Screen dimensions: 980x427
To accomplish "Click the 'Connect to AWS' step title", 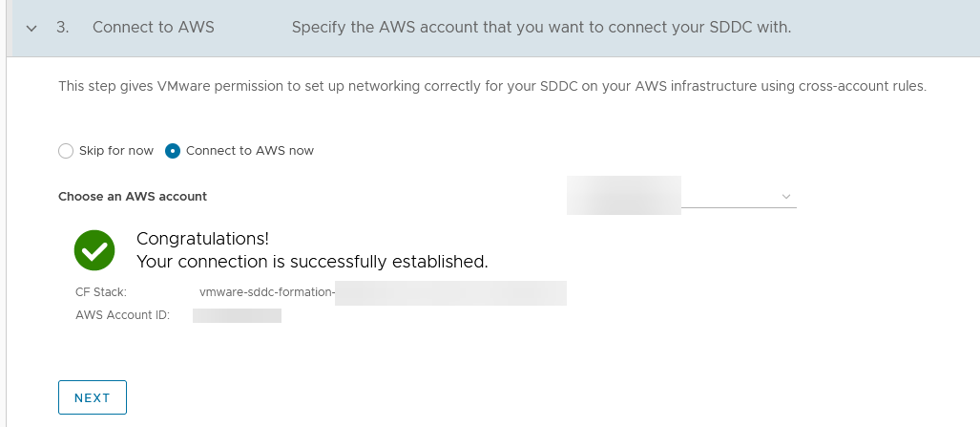I will (x=153, y=28).
